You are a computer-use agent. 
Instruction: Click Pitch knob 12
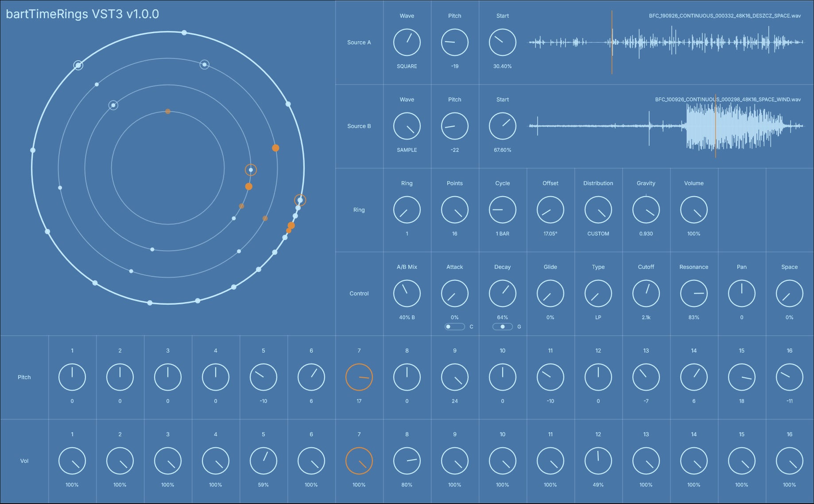tap(598, 377)
